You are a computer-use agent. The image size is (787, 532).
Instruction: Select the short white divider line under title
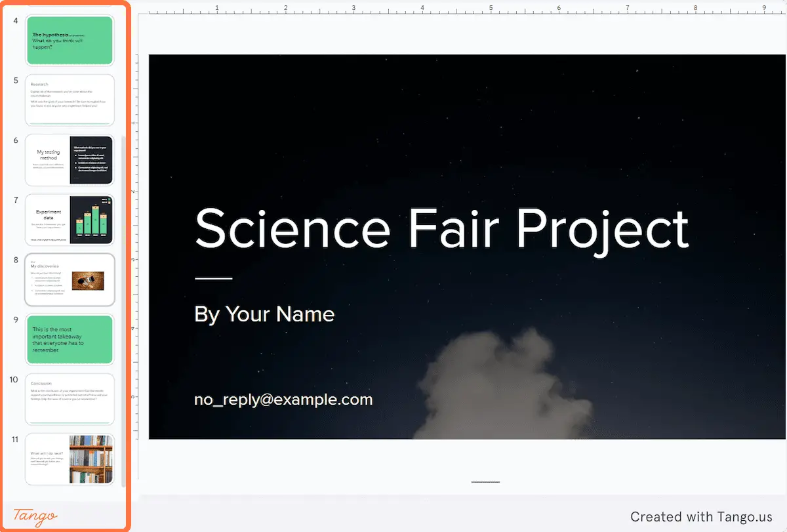(x=213, y=279)
